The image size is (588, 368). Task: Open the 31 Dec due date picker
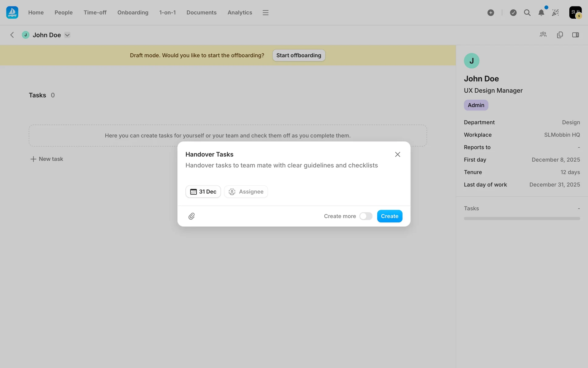203,192
